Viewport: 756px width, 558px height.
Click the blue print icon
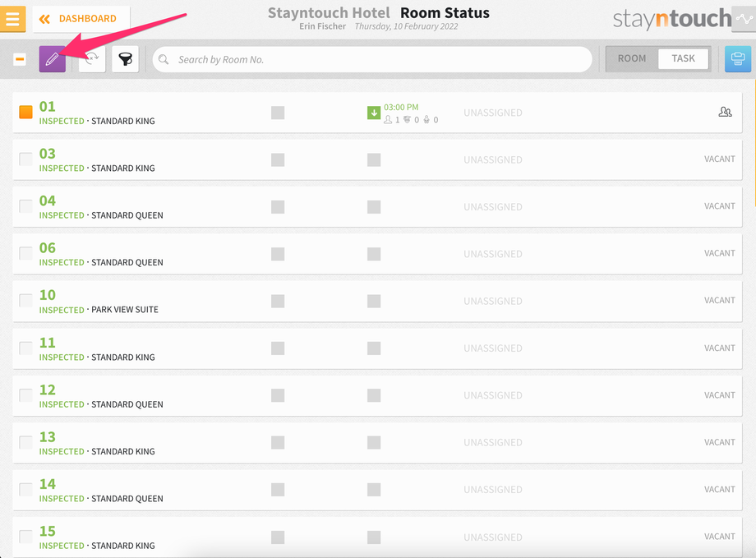[738, 59]
